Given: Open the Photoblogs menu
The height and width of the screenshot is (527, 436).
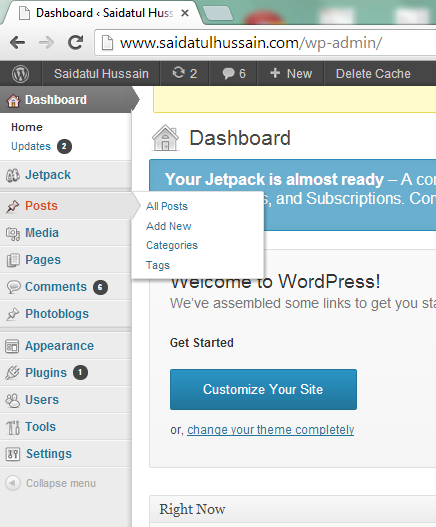Looking at the screenshot, I should click(x=57, y=314).
